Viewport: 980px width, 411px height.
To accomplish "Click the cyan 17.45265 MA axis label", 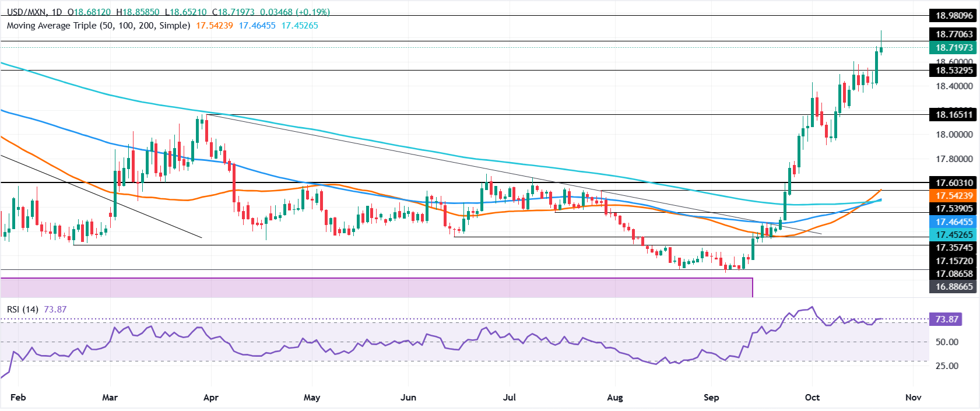I will click(953, 234).
